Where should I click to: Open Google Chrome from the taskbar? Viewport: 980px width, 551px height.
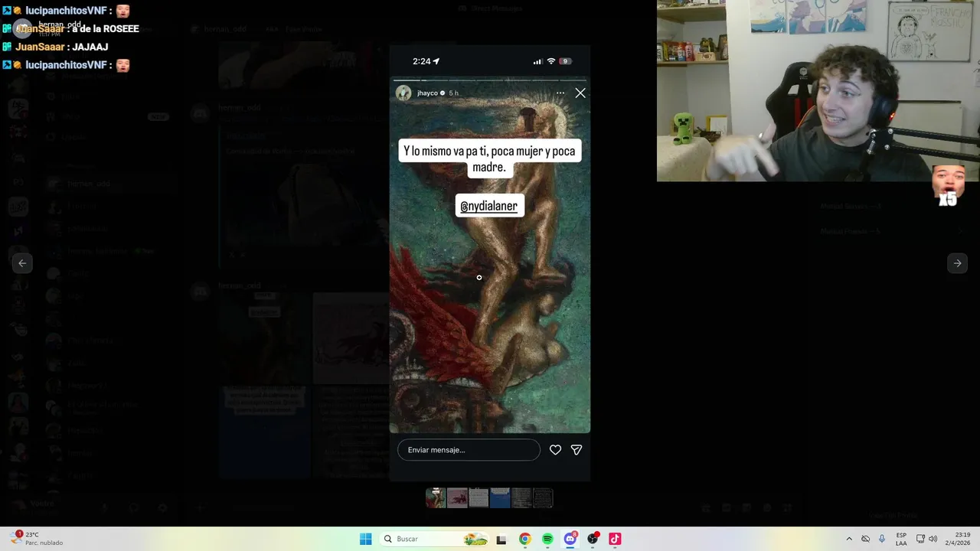click(524, 539)
